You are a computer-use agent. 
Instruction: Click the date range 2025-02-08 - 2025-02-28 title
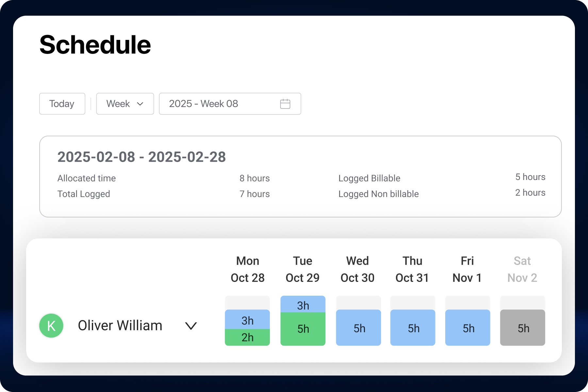pyautogui.click(x=141, y=157)
